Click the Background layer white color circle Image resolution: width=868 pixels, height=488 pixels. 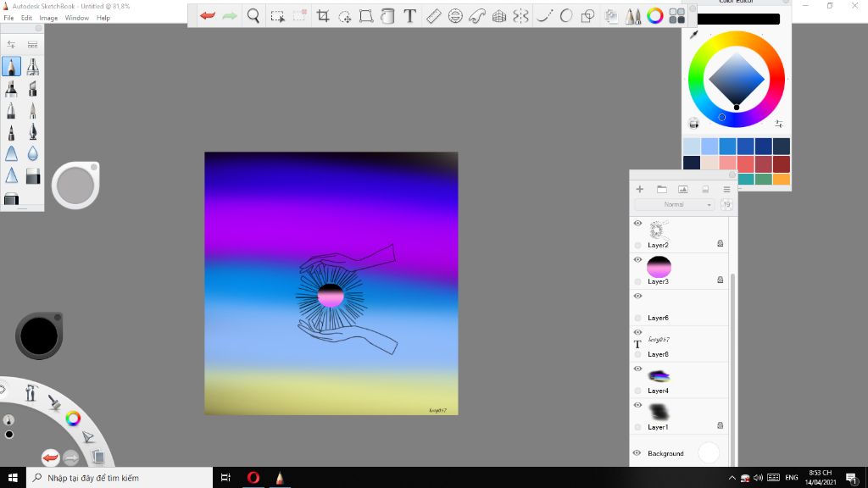point(709,453)
